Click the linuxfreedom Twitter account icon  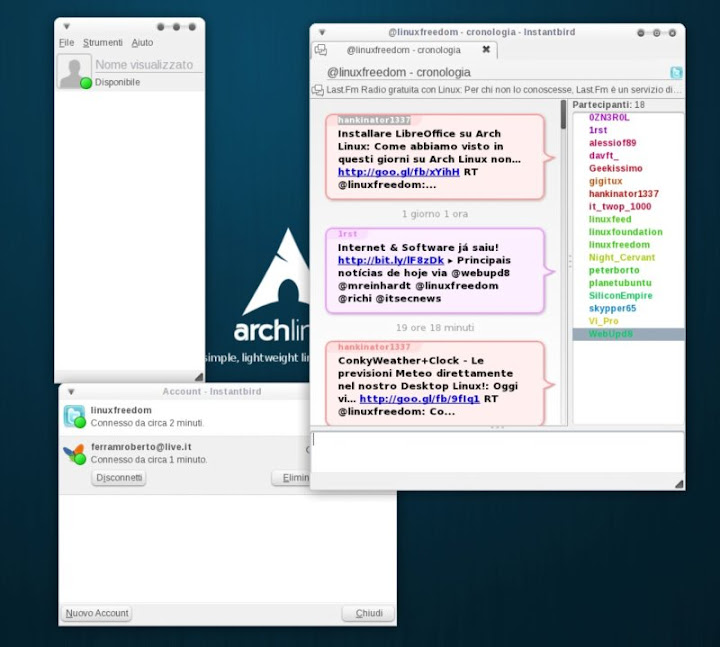[x=74, y=416]
